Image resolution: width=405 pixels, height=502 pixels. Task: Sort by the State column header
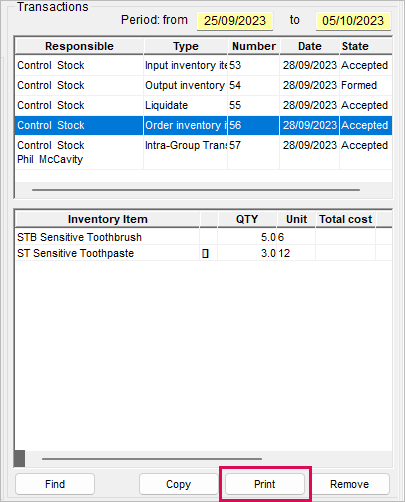(x=366, y=46)
